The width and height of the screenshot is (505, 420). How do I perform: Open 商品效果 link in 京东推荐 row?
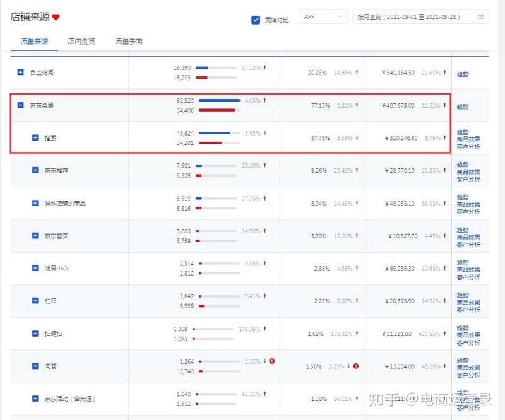[468, 172]
